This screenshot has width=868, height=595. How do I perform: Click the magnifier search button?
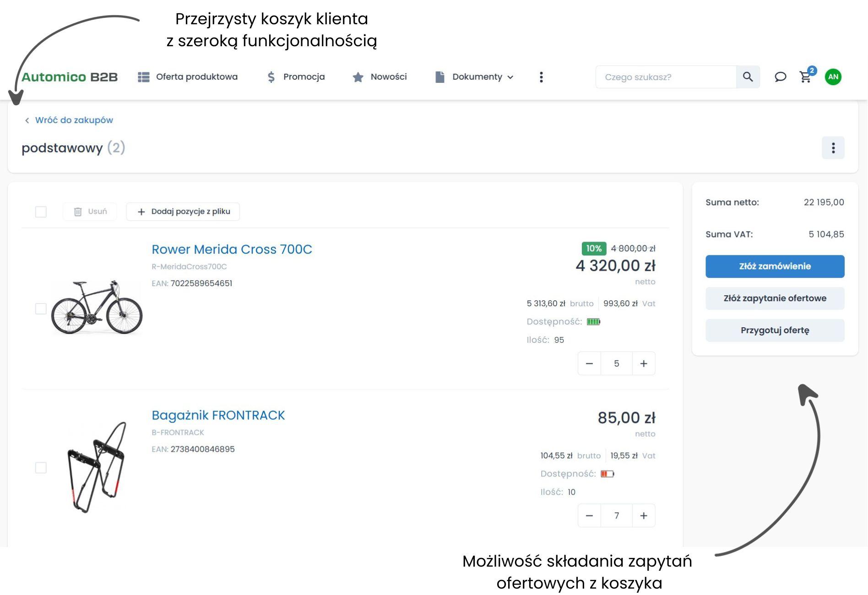pos(748,77)
